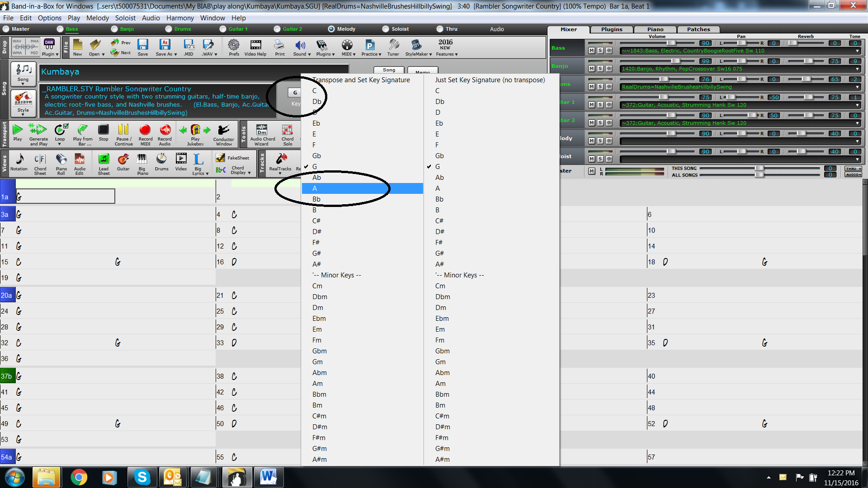Open the Chord Sheet view
868x488 pixels.
(x=40, y=164)
